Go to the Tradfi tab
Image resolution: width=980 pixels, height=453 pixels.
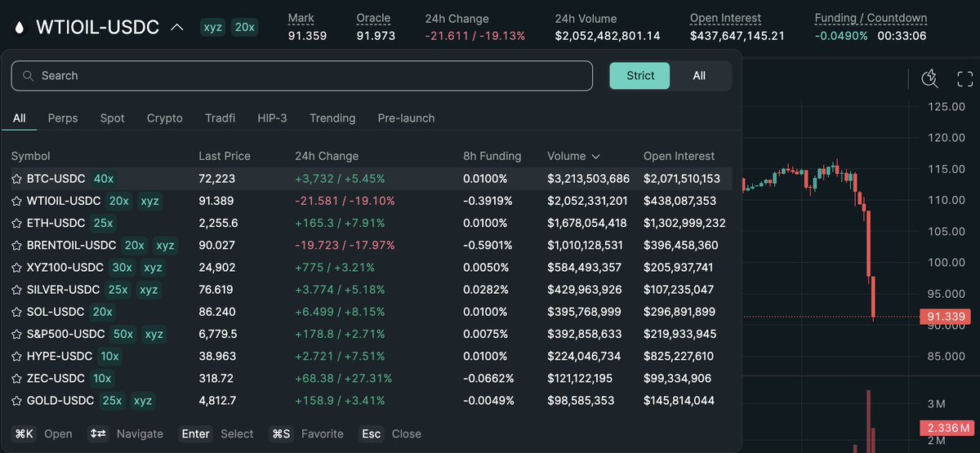pos(220,118)
